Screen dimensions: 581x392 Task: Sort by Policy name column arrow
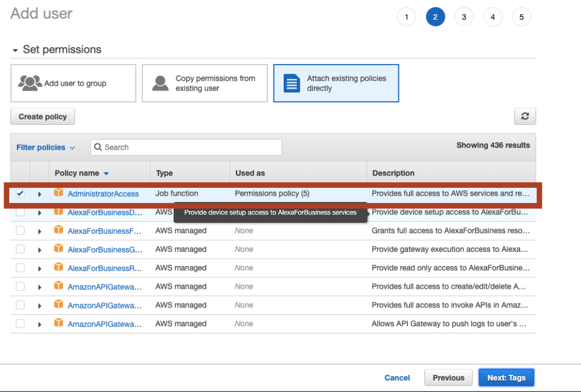pyautogui.click(x=106, y=174)
